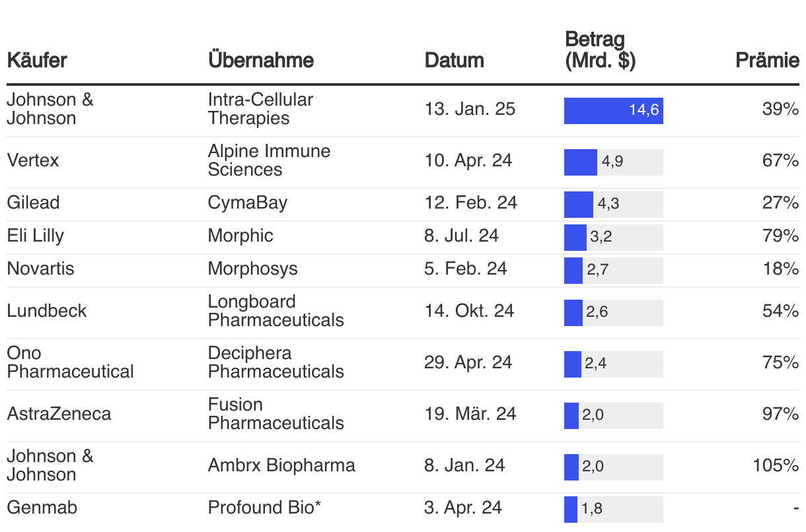Select the Betrag (Mrd. $) header
Image resolution: width=806 pixels, height=532 pixels.
coord(600,50)
